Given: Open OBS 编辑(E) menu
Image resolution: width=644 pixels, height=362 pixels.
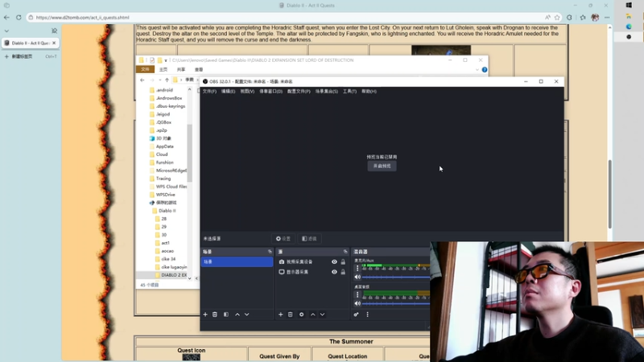Looking at the screenshot, I should [x=228, y=91].
